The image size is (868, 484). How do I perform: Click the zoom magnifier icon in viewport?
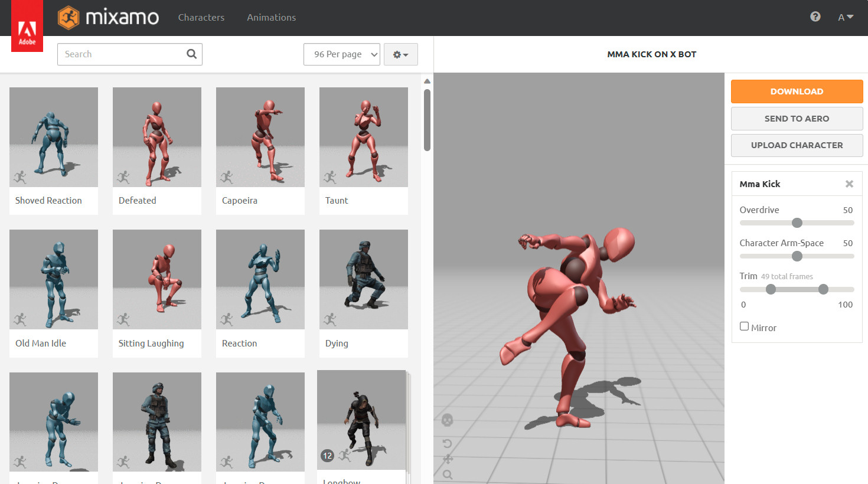448,475
